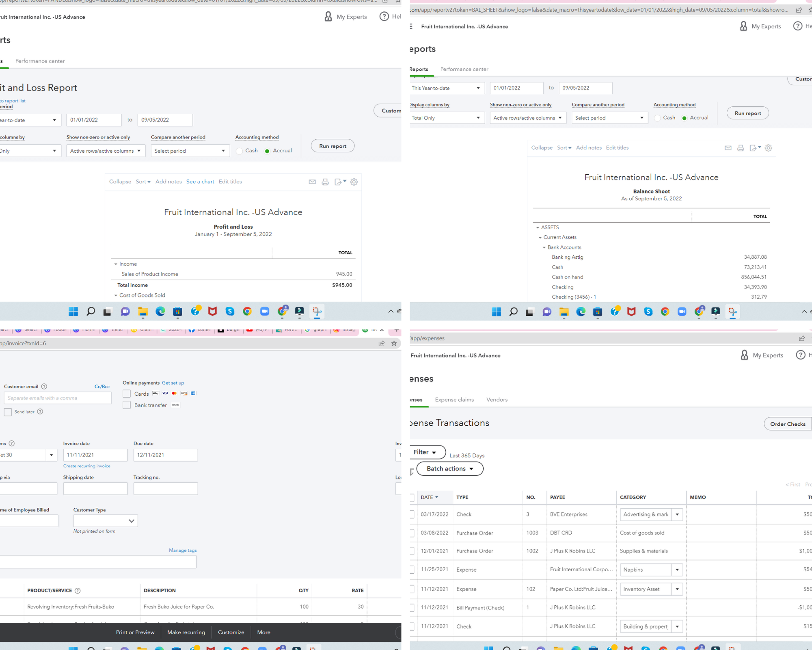This screenshot has width=812, height=650.
Task: Open Show non-zero dropdown in Balance Sheet
Action: click(x=528, y=118)
